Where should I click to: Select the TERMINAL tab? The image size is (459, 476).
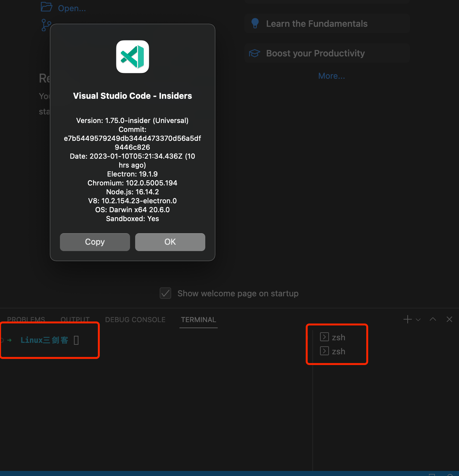(x=198, y=319)
